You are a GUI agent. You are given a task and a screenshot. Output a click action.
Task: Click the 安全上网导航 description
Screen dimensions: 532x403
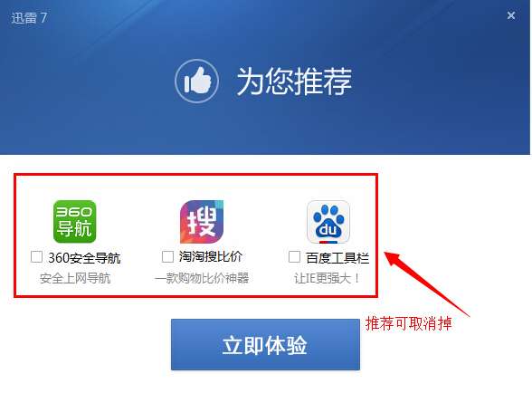tap(75, 278)
